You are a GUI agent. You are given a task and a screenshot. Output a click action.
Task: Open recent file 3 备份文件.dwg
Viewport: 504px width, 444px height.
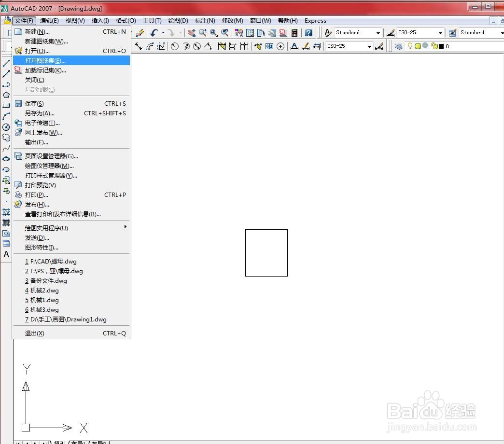pyautogui.click(x=71, y=281)
